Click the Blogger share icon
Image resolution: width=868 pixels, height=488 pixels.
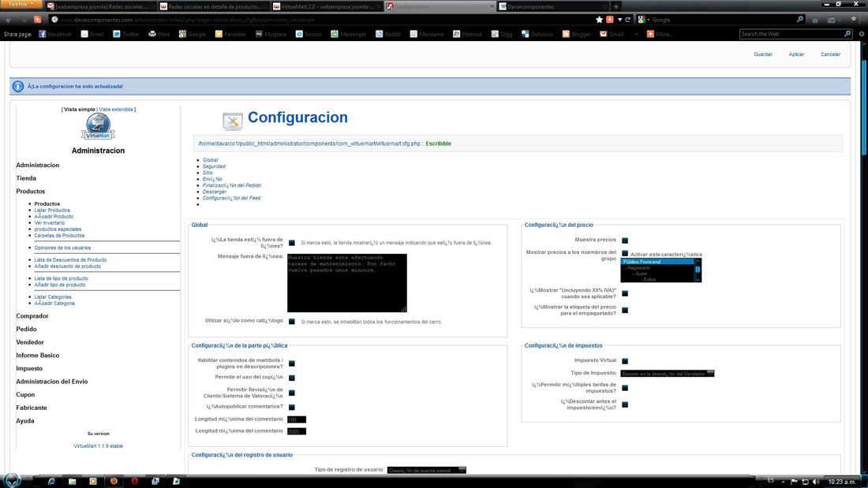566,34
